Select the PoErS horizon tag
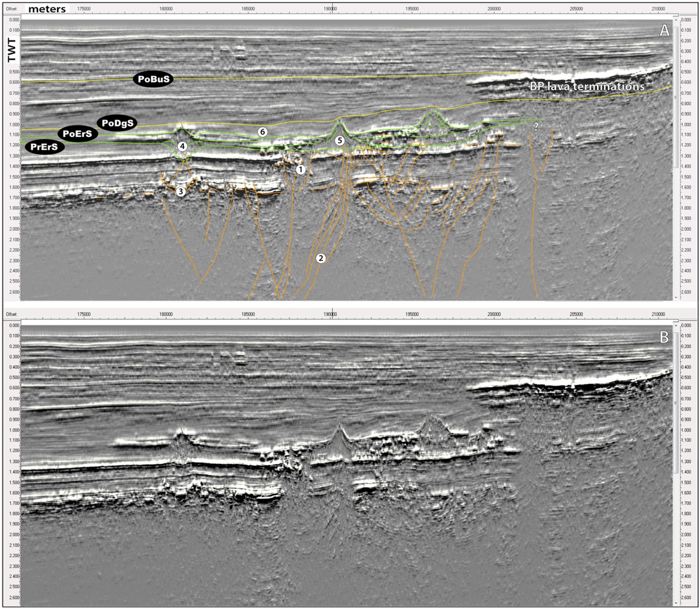The width and height of the screenshot is (700, 608). point(77,134)
